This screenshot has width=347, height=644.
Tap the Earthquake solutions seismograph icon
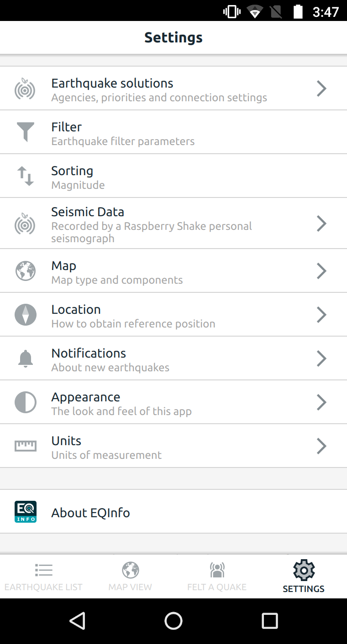coord(25,88)
